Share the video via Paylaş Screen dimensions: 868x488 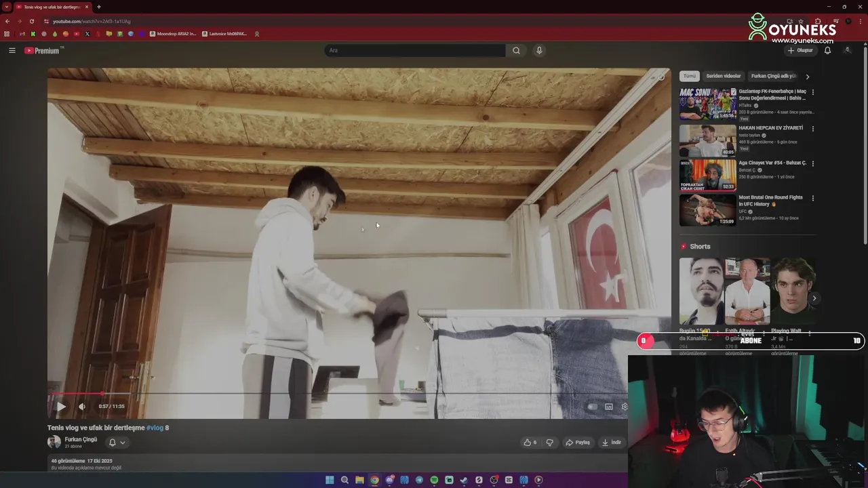coord(578,443)
